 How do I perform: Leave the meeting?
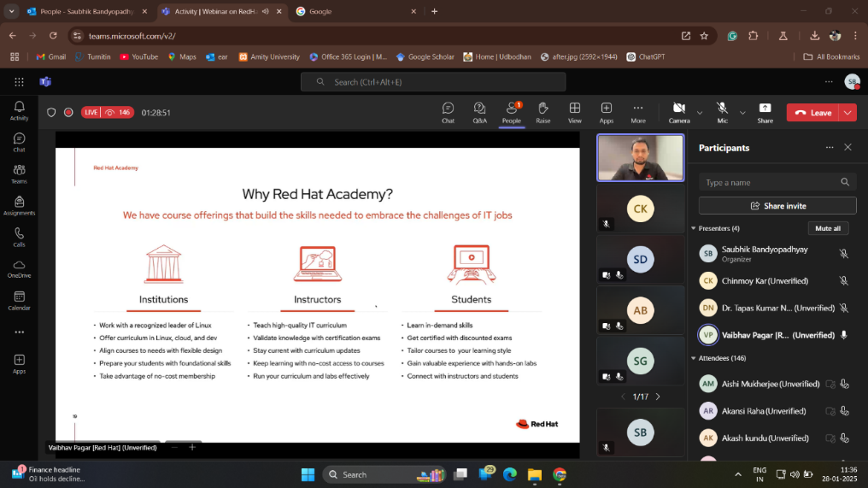[812, 113]
